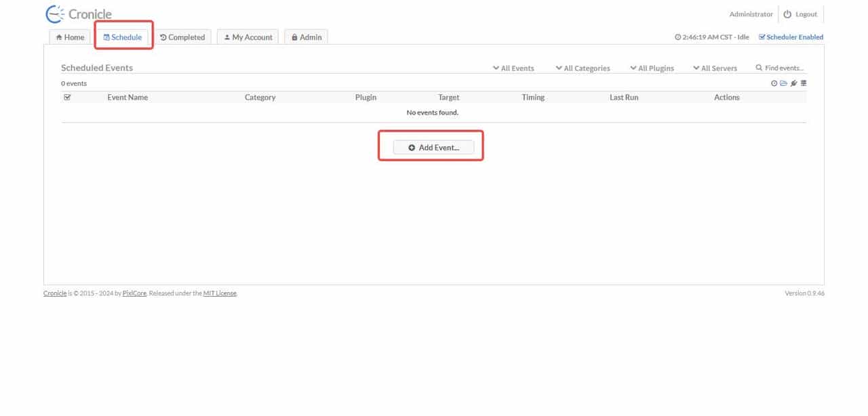The image size is (868, 416).
Task: Click the Actions column header
Action: 727,97
